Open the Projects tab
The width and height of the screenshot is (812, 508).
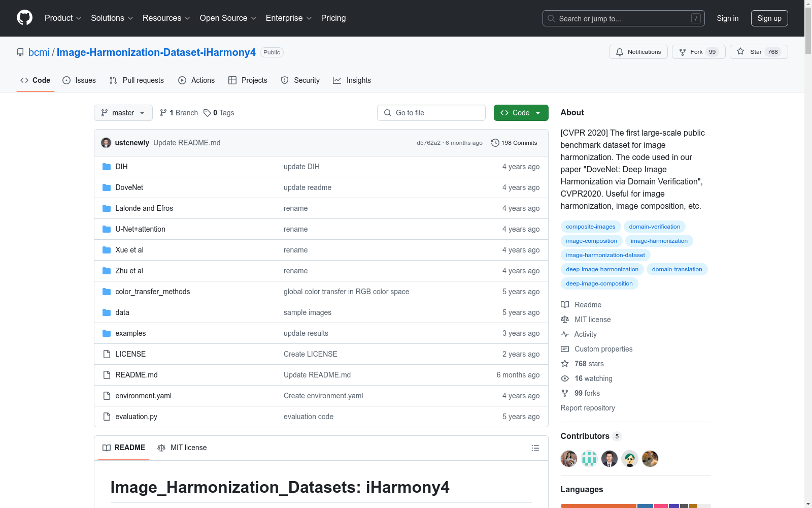pyautogui.click(x=248, y=80)
